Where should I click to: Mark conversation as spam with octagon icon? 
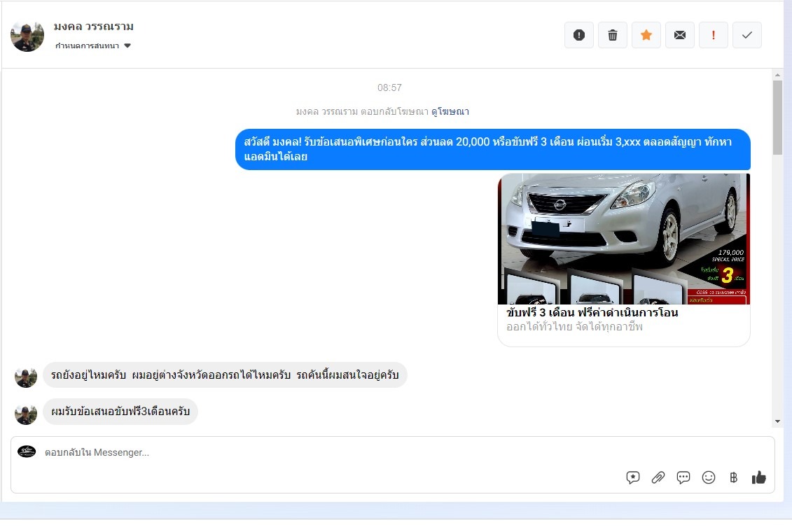578,35
